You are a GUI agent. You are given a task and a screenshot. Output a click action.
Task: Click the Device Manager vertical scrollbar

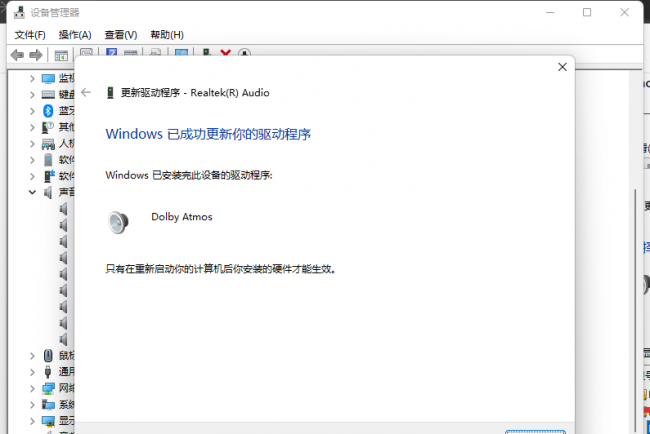coord(635,311)
